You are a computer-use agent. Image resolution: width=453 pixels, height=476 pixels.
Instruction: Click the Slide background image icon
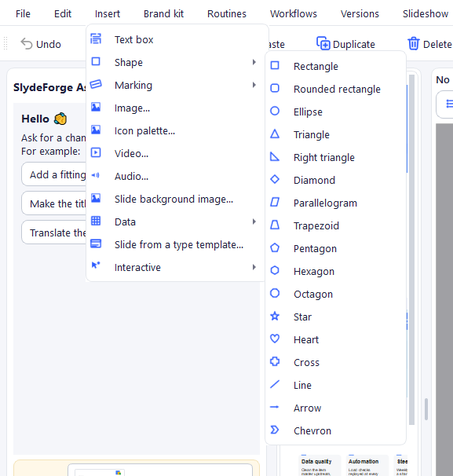point(96,198)
